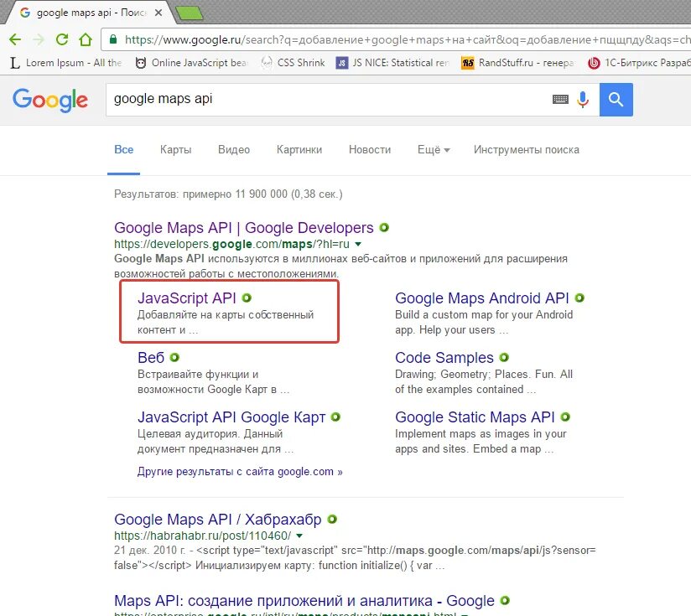
Task: Click green circle icon beside аналитика - Google
Action: tap(505, 601)
